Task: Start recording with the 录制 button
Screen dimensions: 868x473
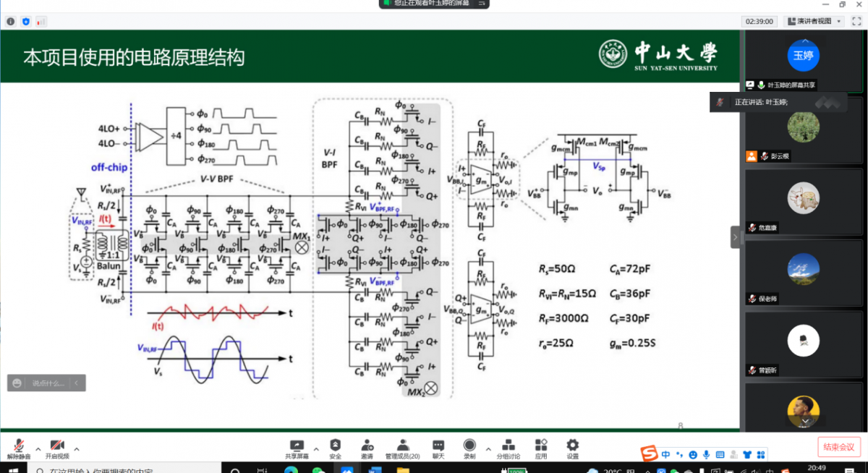Action: tap(469, 448)
